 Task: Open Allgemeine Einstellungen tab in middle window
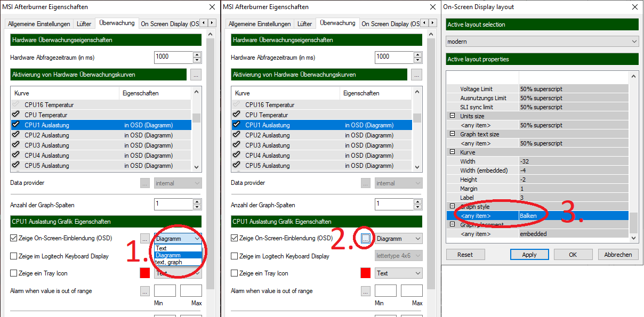point(260,24)
